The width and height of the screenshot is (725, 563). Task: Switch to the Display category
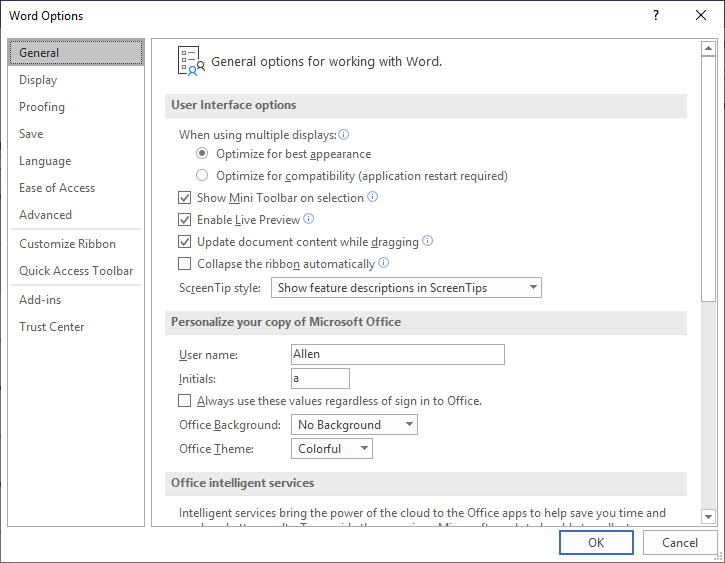(x=76, y=80)
